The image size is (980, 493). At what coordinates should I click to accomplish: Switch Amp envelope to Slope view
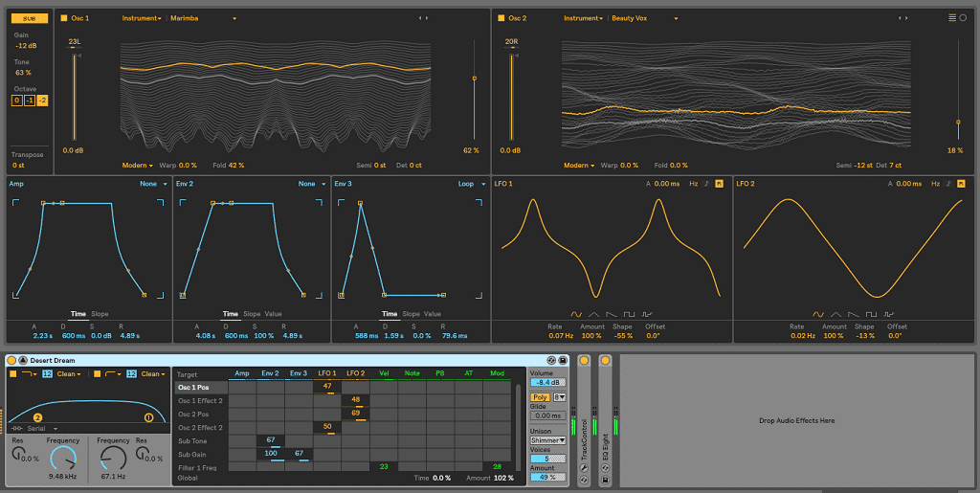point(100,314)
